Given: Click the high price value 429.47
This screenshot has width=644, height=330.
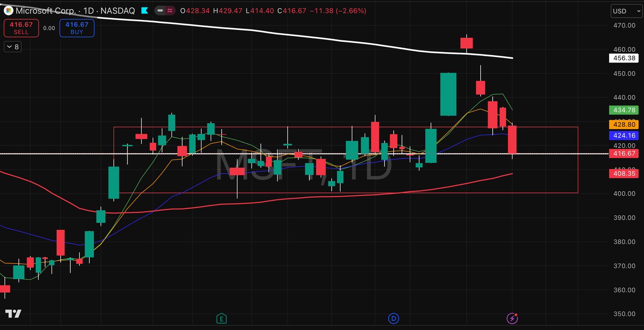Looking at the screenshot, I should click(230, 11).
